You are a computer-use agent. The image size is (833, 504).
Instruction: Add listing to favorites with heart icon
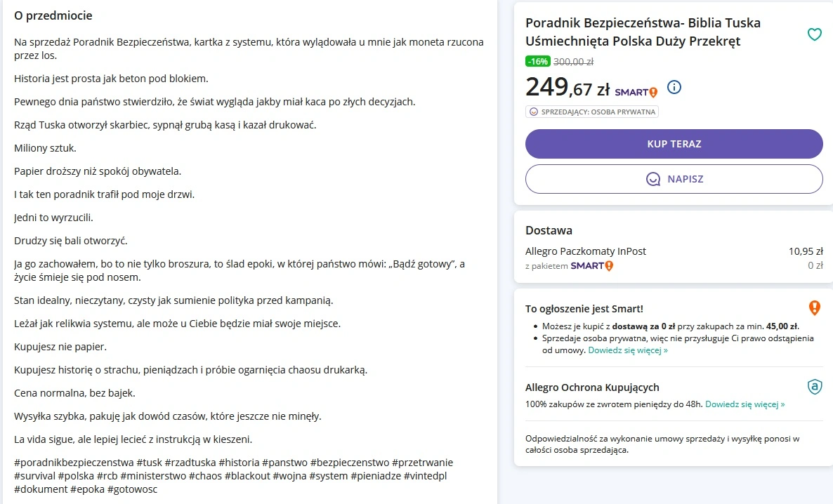(814, 34)
